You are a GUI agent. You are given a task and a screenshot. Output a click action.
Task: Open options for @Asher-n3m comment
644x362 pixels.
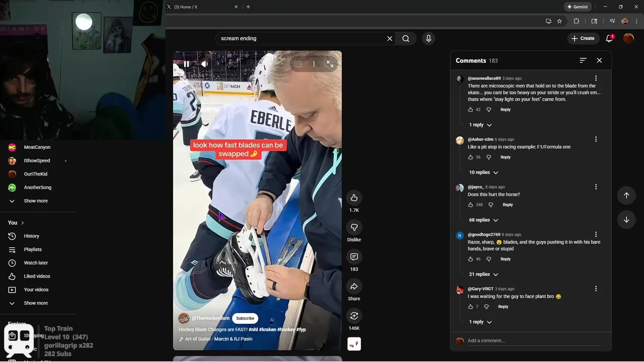(596, 139)
